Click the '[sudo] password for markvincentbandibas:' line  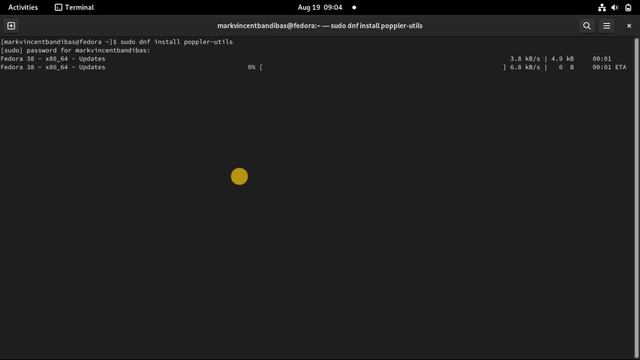click(76, 51)
